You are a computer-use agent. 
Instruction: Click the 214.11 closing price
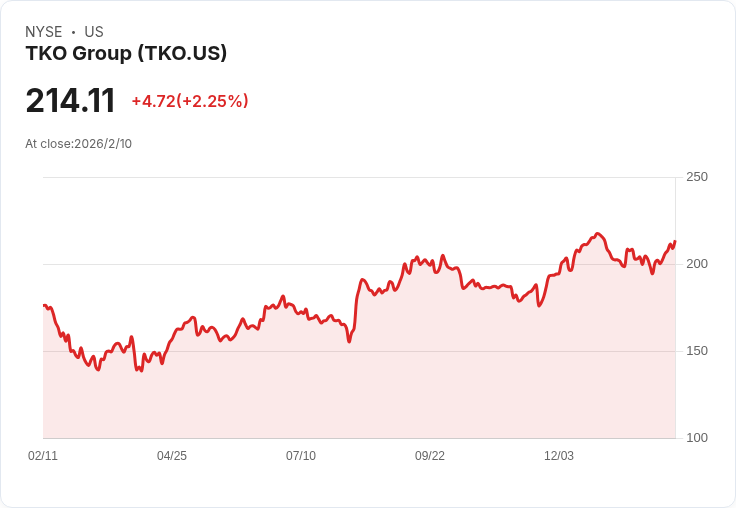[x=70, y=101]
